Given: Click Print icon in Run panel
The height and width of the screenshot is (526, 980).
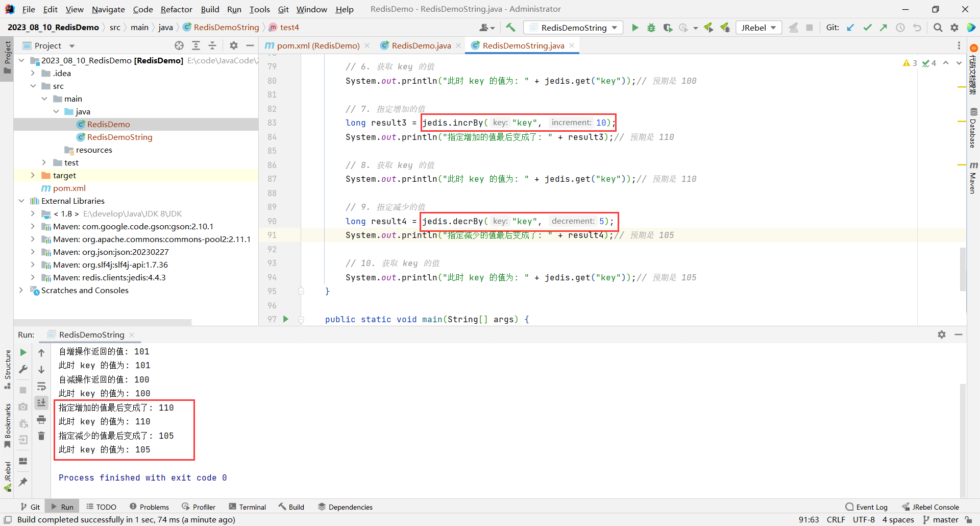Looking at the screenshot, I should pos(41,420).
